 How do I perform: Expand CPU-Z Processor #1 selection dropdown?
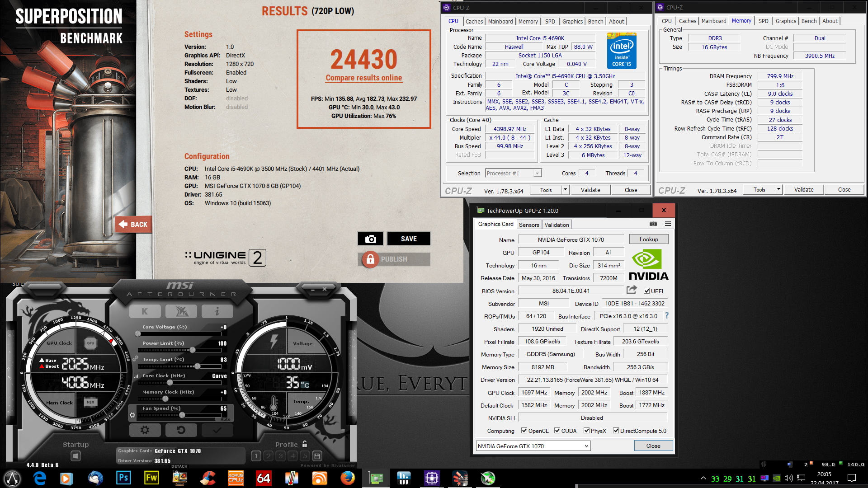tap(537, 174)
